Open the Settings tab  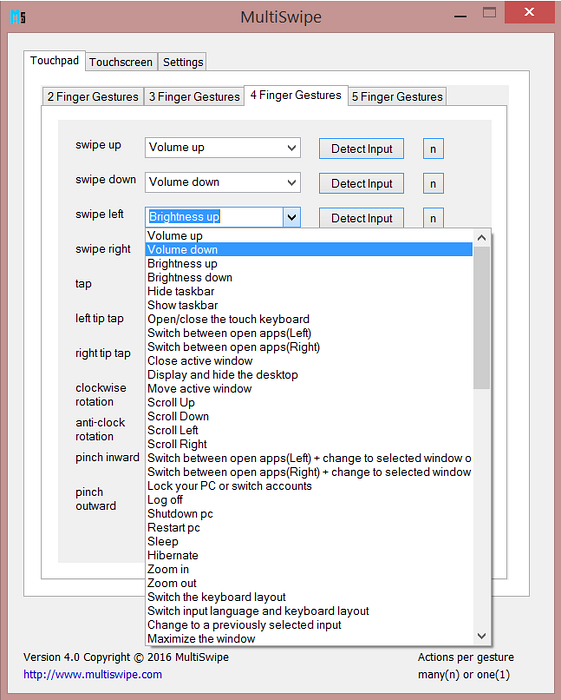click(183, 62)
